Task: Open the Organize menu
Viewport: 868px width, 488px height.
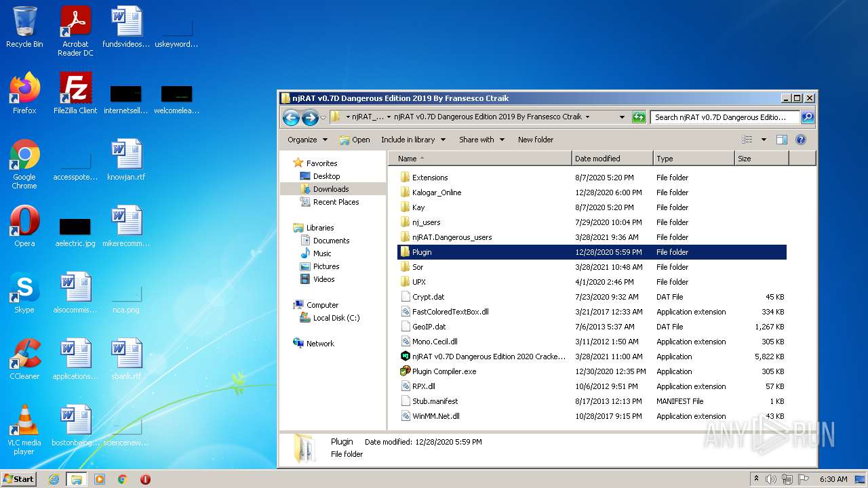Action: pos(307,140)
